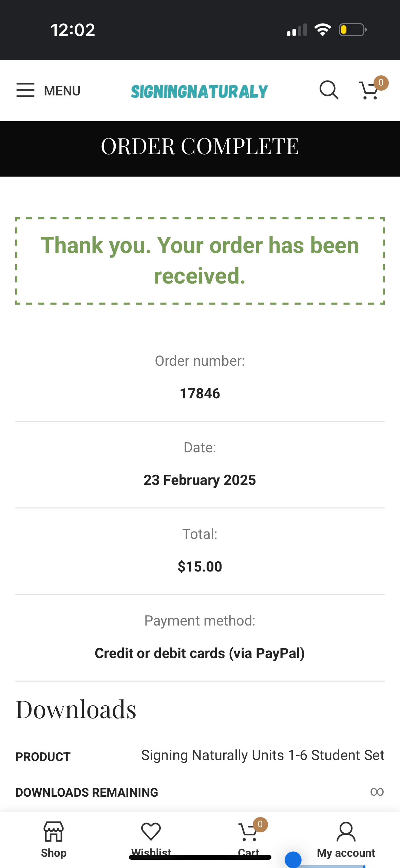Tap the search magnifier icon

(329, 90)
